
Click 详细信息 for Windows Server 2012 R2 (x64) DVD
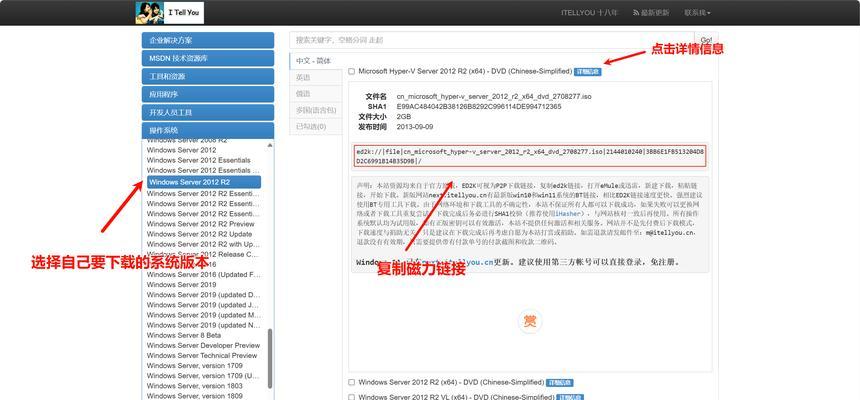(x=560, y=382)
